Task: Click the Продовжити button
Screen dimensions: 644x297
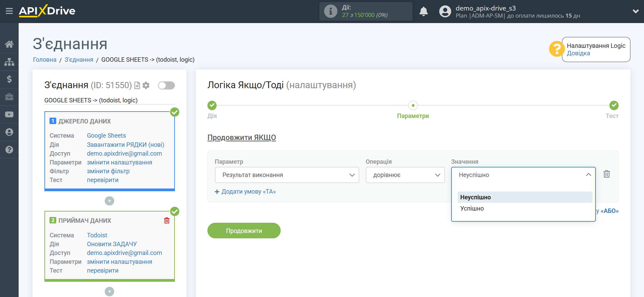Action: [x=244, y=231]
